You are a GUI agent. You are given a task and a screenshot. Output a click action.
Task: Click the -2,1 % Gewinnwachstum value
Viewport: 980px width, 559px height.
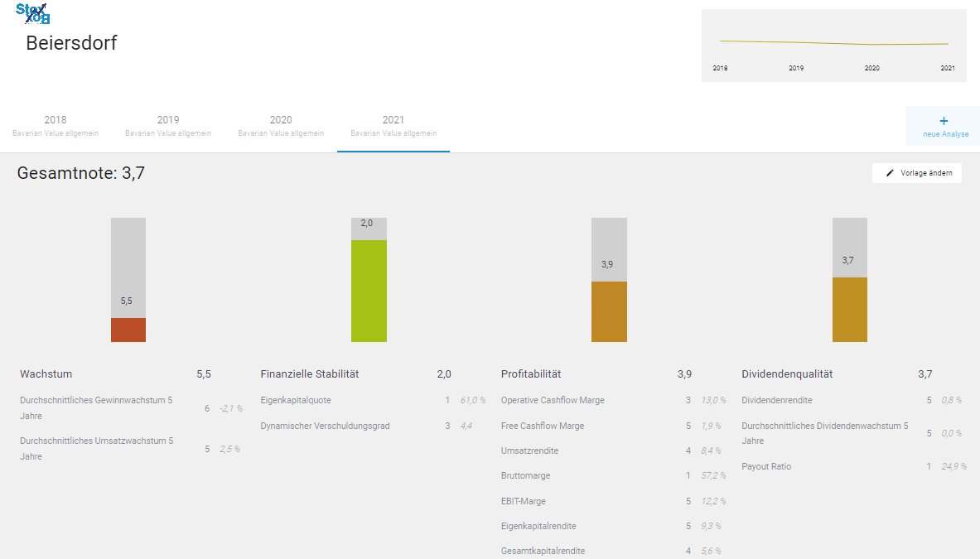230,408
